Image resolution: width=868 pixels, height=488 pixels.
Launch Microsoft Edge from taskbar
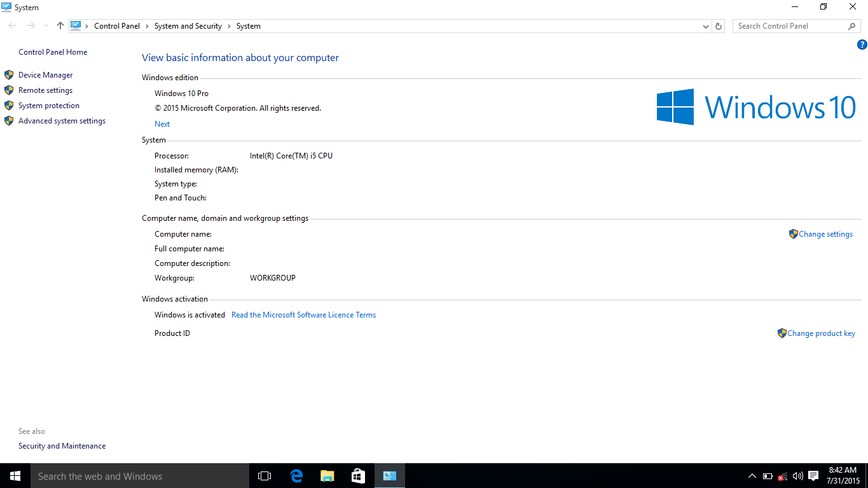[296, 476]
